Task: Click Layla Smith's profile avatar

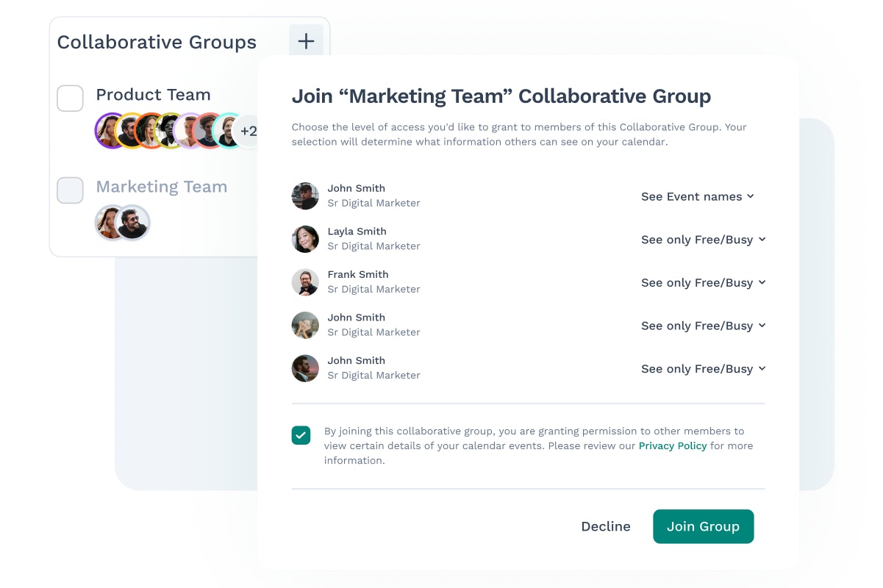Action: [x=305, y=239]
